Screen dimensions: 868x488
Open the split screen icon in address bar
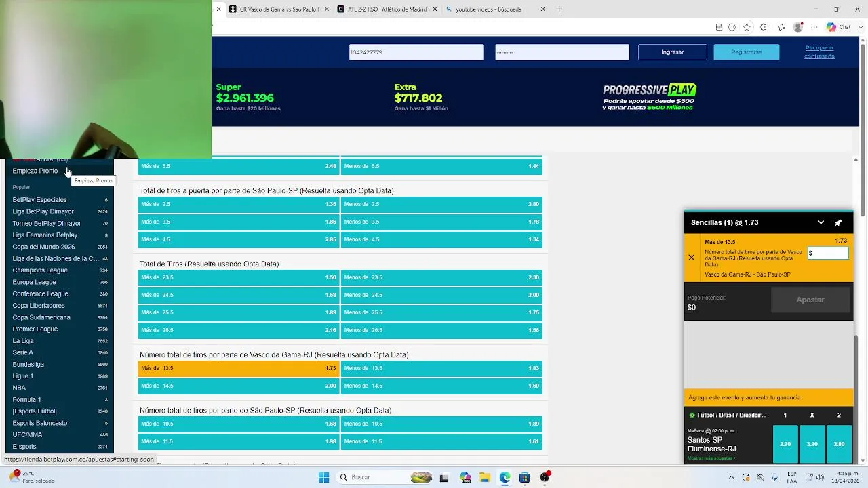[x=719, y=27]
